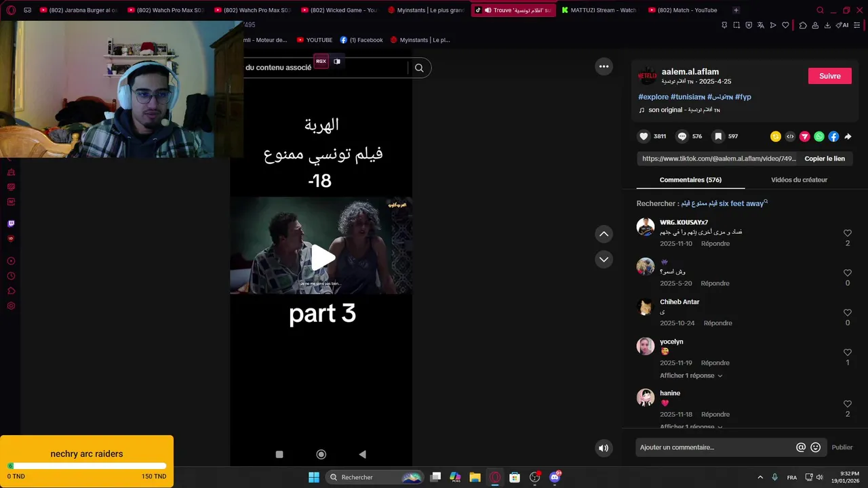Open the browser downloads icon

827,25
